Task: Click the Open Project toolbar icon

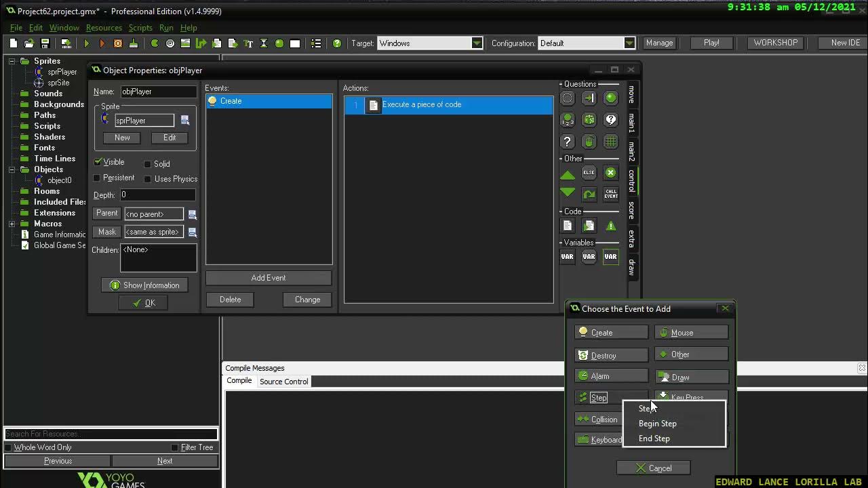Action: 29,43
